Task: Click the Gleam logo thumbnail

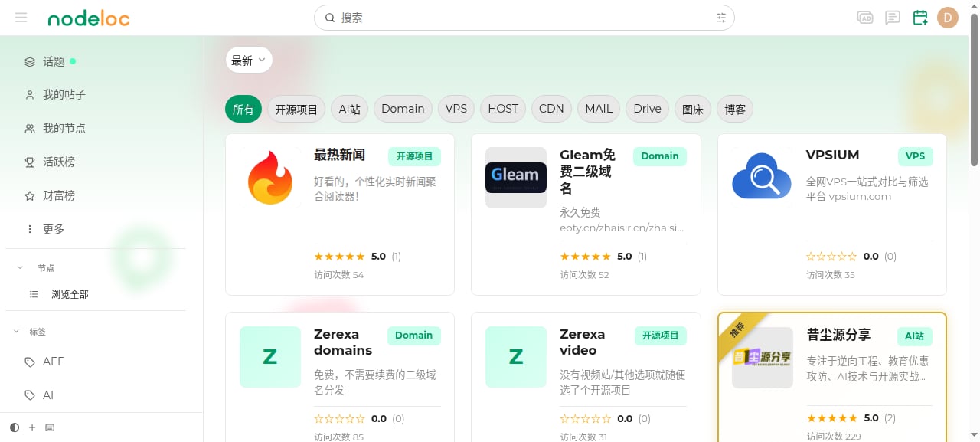Action: click(x=516, y=178)
